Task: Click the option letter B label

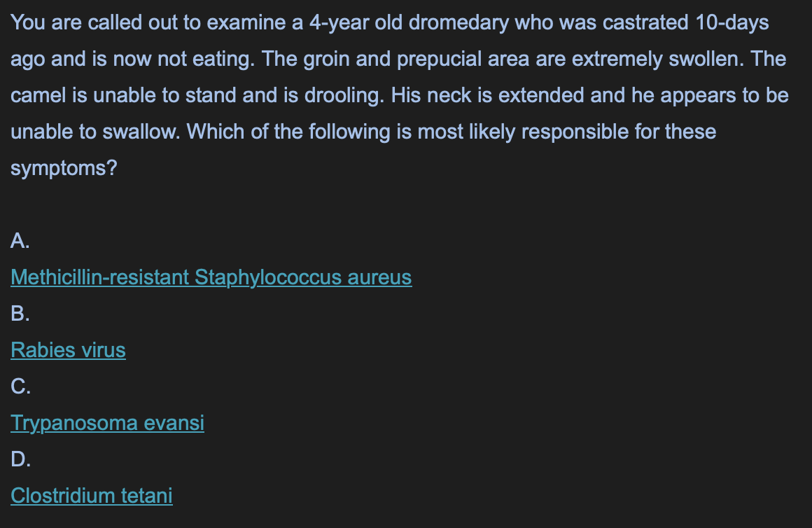Action: coord(20,314)
